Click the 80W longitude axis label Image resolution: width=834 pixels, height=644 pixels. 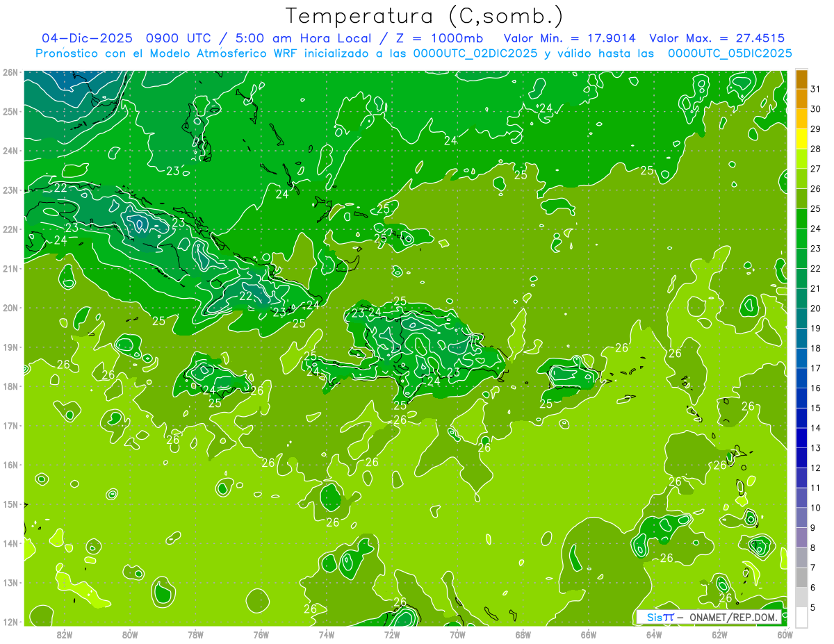[130, 634]
